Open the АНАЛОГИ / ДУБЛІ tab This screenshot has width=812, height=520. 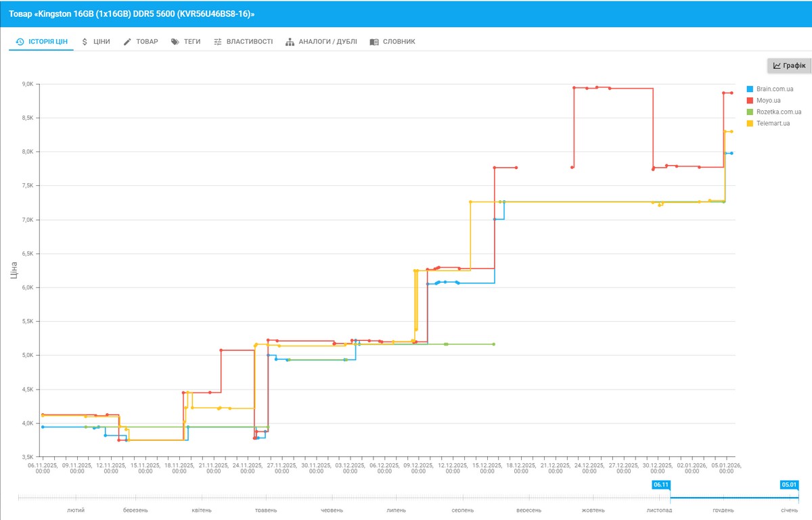321,42
